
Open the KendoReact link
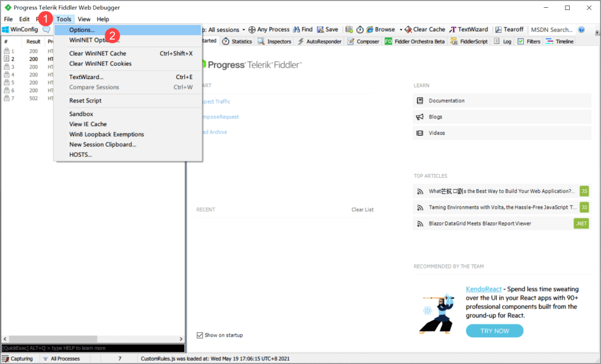tap(484, 289)
